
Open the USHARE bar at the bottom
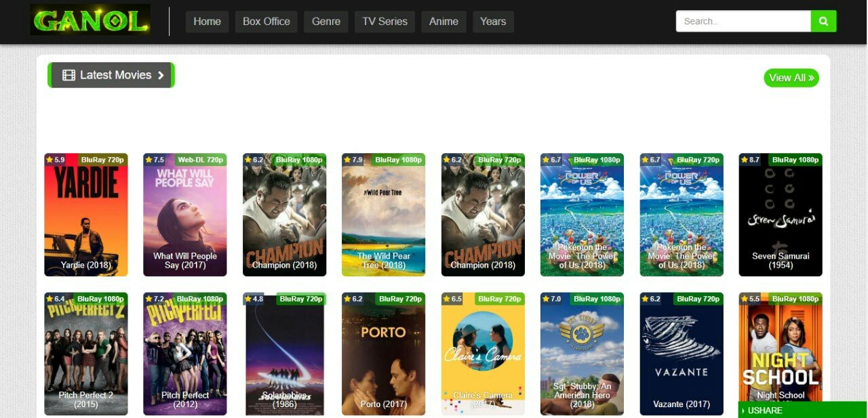tap(802, 410)
